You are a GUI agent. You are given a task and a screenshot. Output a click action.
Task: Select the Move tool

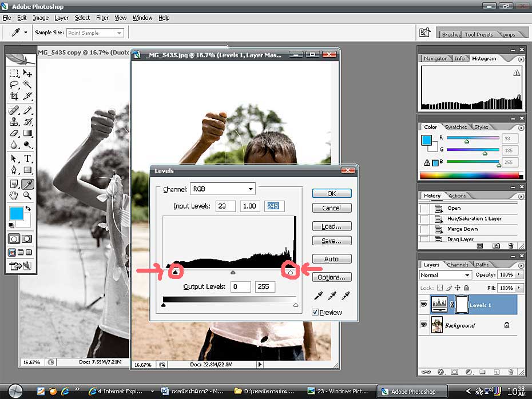pos(27,74)
